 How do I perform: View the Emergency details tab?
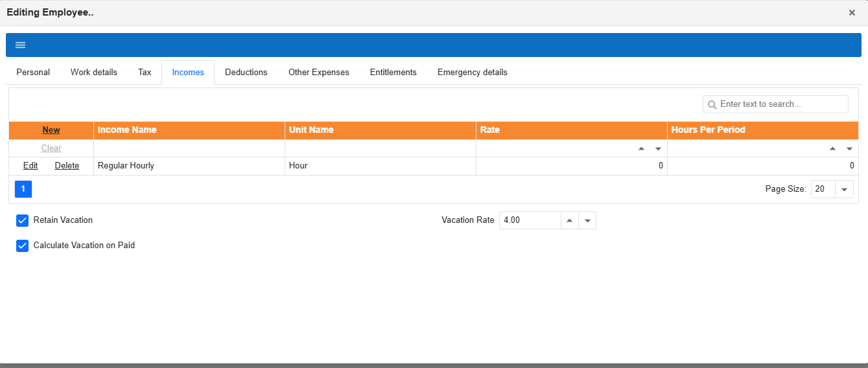[x=473, y=73]
